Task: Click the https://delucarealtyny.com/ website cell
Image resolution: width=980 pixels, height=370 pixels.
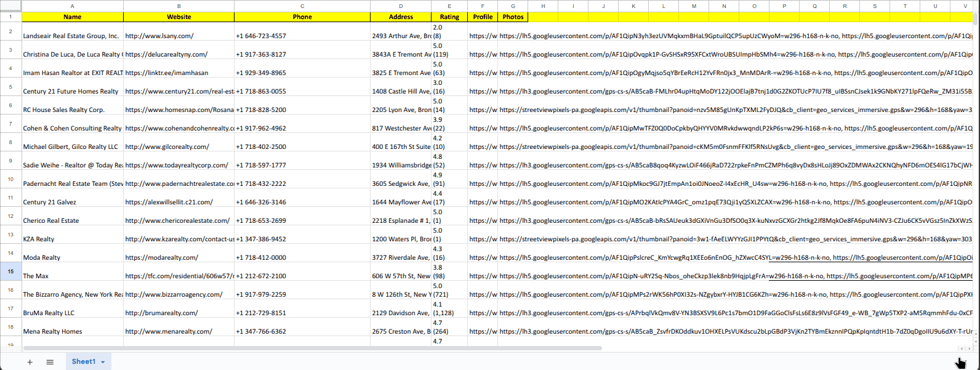Action: 179,50
